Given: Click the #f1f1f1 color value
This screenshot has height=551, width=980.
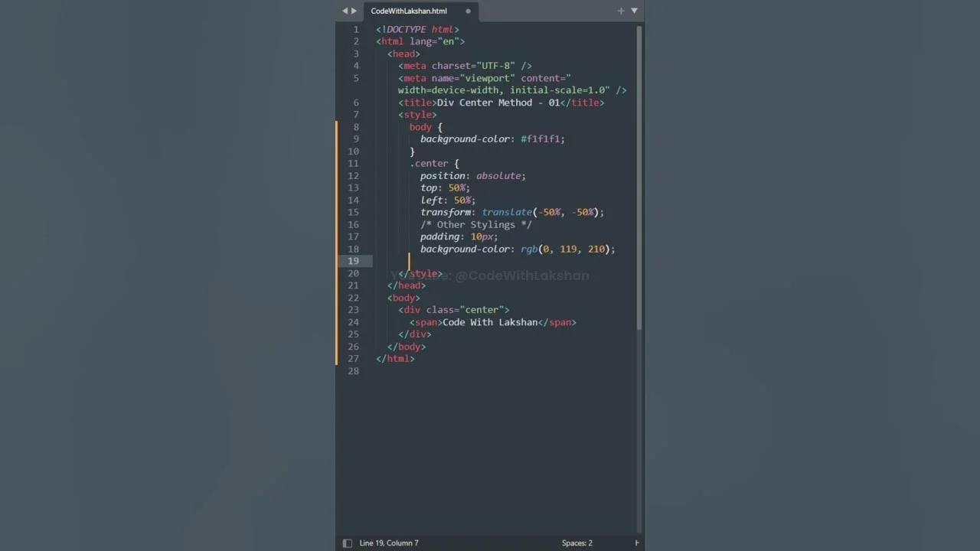Looking at the screenshot, I should tap(542, 139).
